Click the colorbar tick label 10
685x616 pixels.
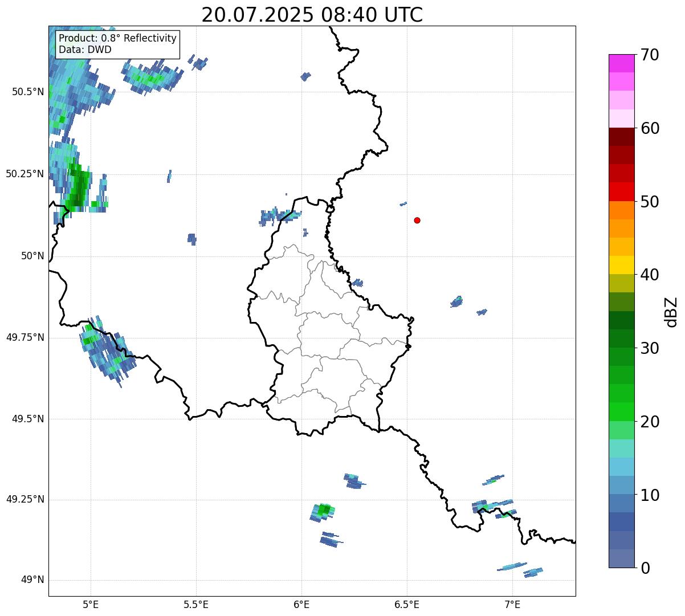click(650, 495)
